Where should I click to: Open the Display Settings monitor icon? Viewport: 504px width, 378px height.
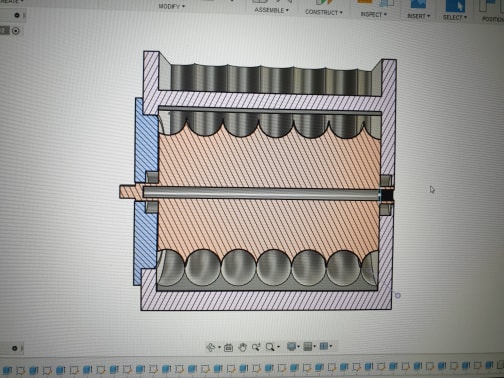click(292, 347)
